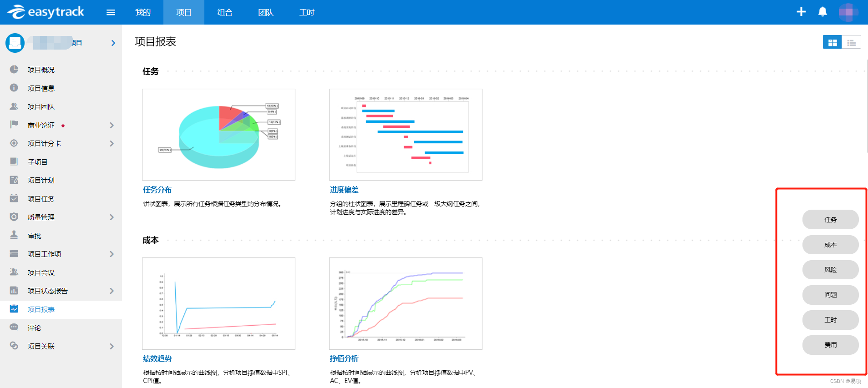
Task: Expand the 项目关联 submenu arrow
Action: pyautogui.click(x=112, y=346)
